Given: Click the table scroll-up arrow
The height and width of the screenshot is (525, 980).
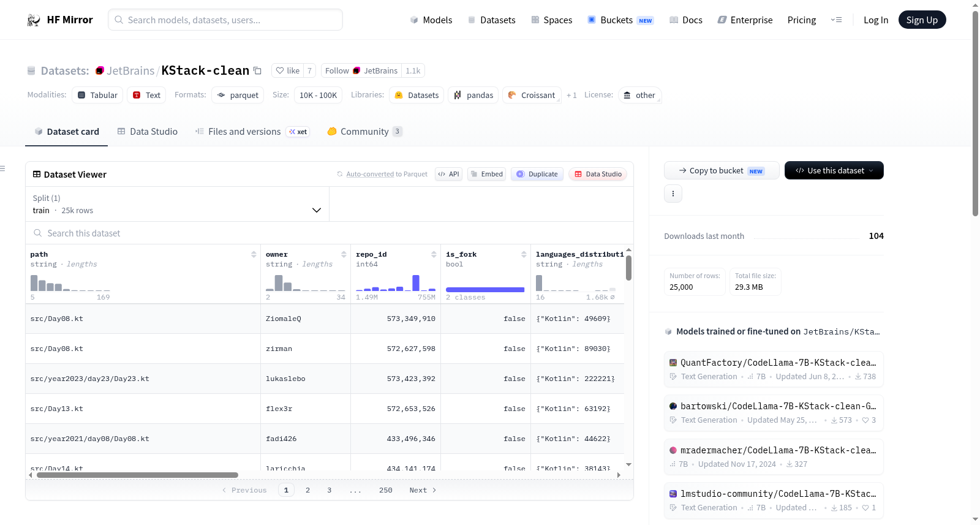Looking at the screenshot, I should coord(628,250).
